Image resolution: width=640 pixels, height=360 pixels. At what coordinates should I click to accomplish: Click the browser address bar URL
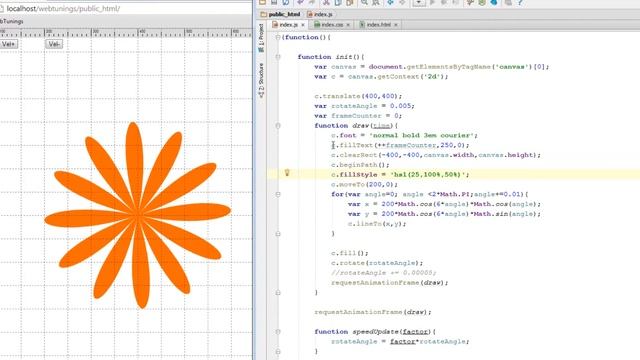point(63,8)
